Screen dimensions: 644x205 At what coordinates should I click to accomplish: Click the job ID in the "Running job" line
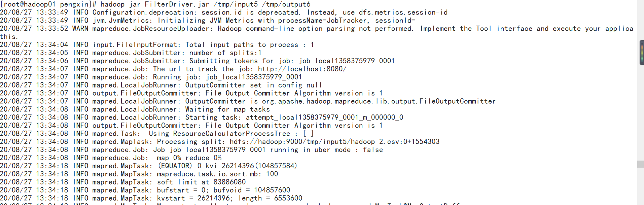(x=254, y=77)
